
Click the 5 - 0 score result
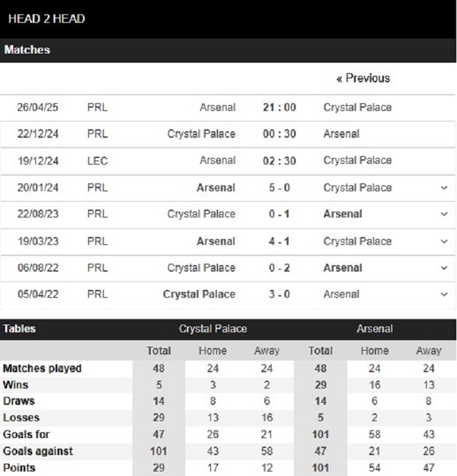pyautogui.click(x=279, y=187)
